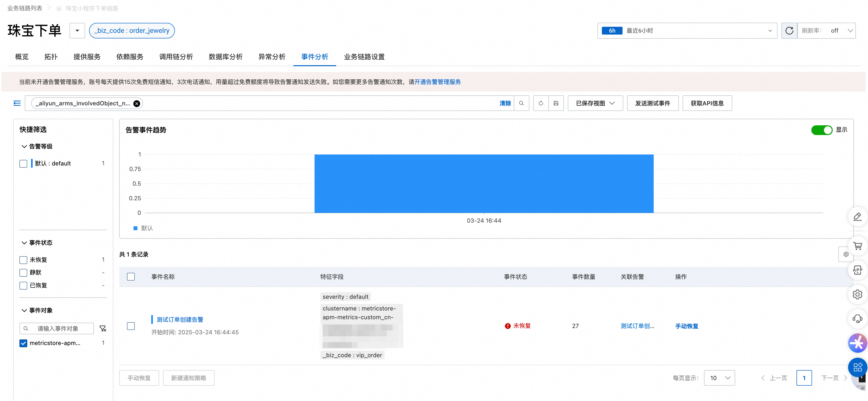Viewport: 868px width, 401px height.
Task: Click the blue bar in the trend chart
Action: 484,184
